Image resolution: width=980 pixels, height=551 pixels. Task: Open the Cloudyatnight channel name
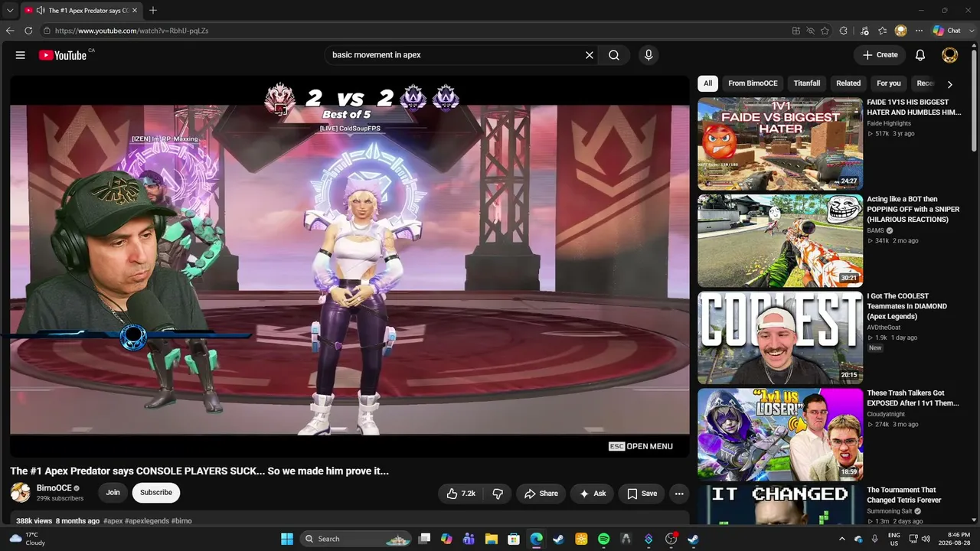(x=887, y=414)
